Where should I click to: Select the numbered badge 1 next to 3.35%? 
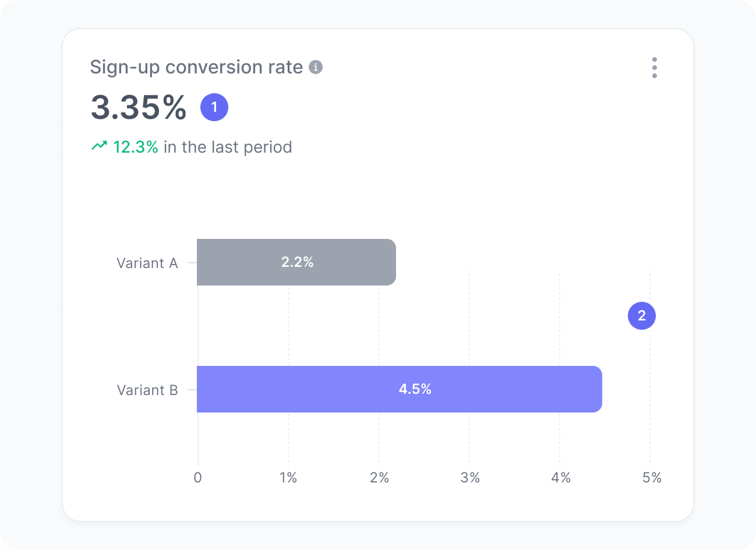point(214,106)
